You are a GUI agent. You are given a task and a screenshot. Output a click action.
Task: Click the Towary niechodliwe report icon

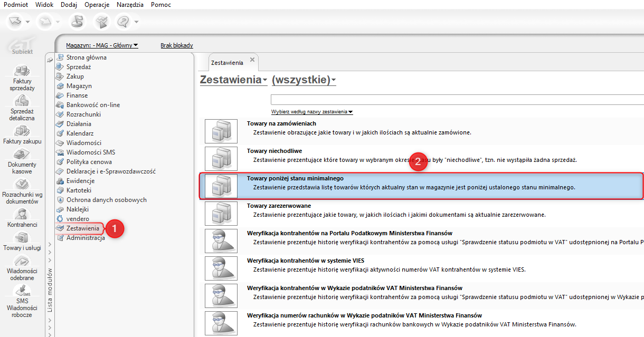(221, 159)
